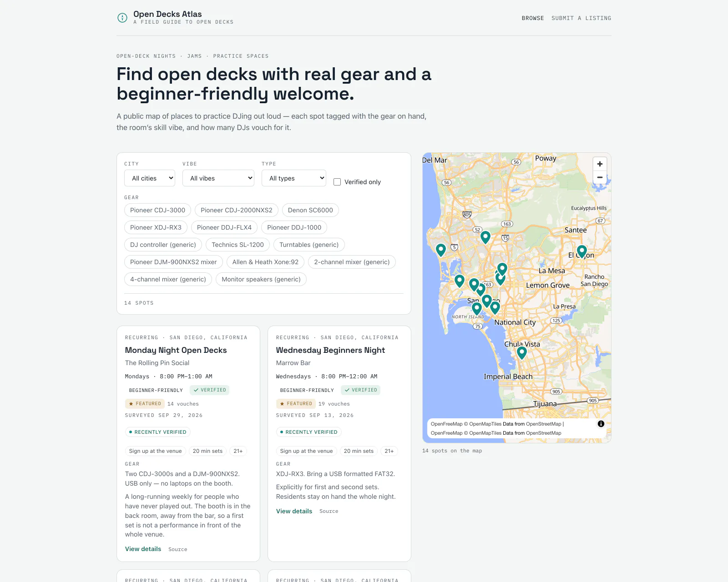Zoom out on the map
This screenshot has height=582, width=728.
[600, 177]
